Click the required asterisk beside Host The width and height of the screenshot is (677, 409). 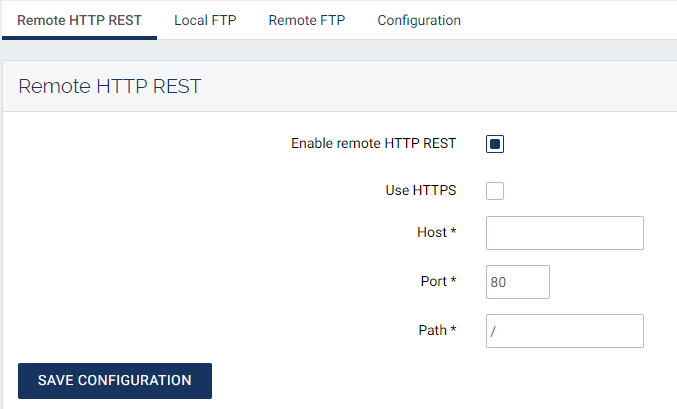click(x=453, y=233)
